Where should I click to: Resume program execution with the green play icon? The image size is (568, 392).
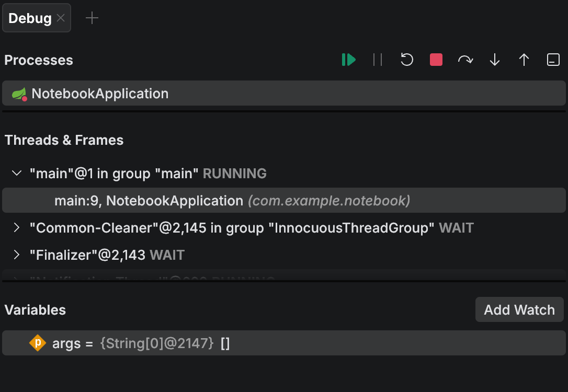coord(349,60)
